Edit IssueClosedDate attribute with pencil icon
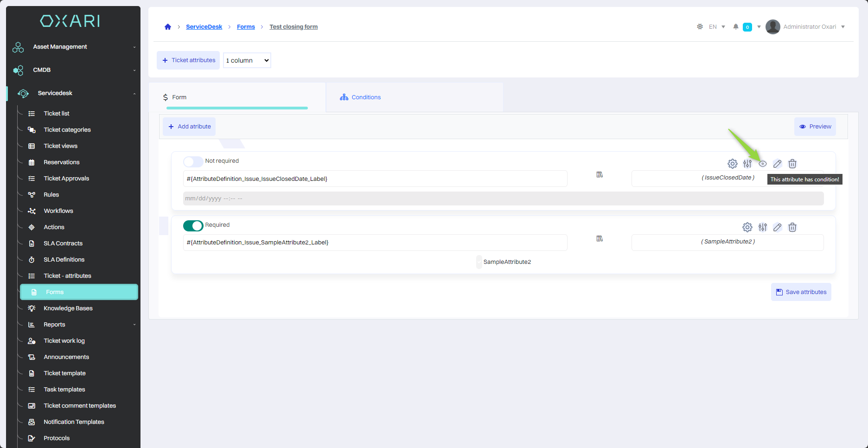This screenshot has width=868, height=448. coord(778,164)
